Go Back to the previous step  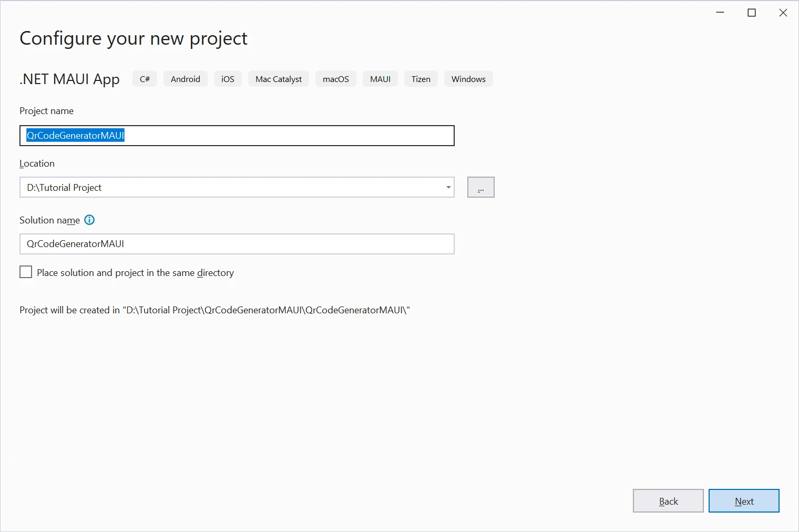668,501
